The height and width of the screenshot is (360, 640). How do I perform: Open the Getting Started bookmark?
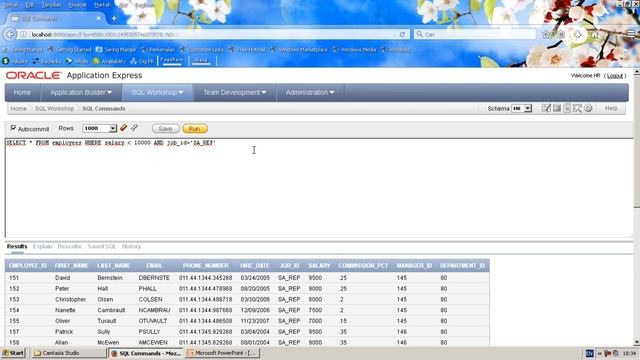tap(69, 49)
